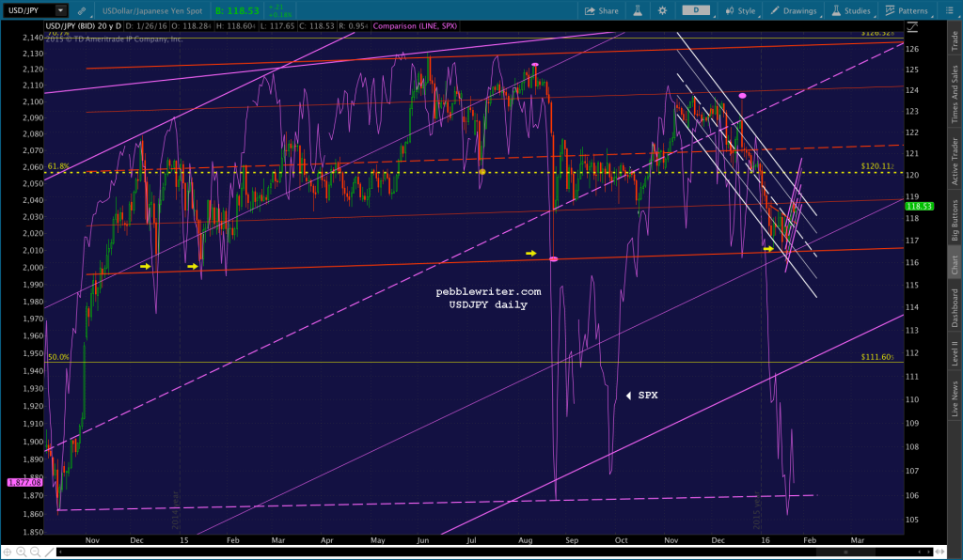Click the SPX line label annotation
Image resolution: width=963 pixels, height=560 pixels.
(647, 396)
